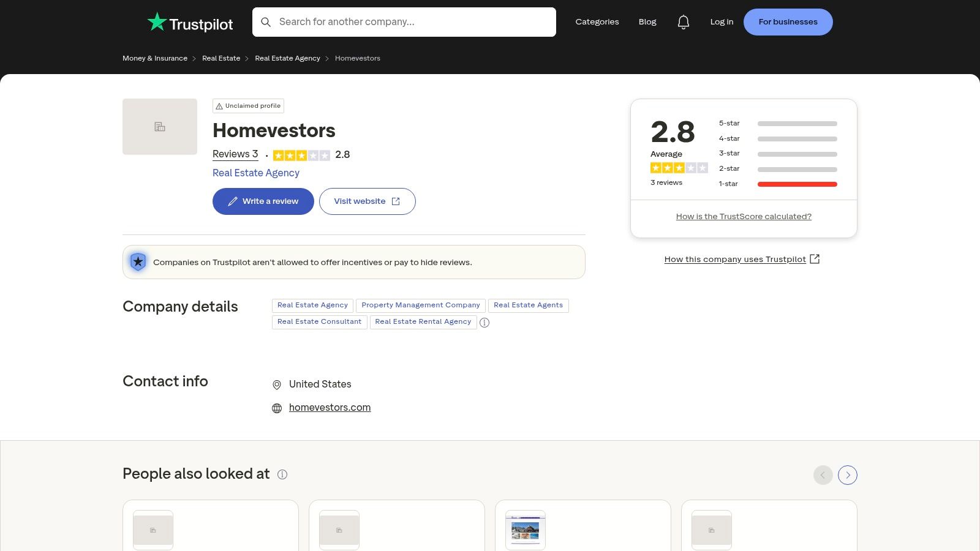Open How is the TrustScore calculated link
980x551 pixels.
(x=744, y=217)
